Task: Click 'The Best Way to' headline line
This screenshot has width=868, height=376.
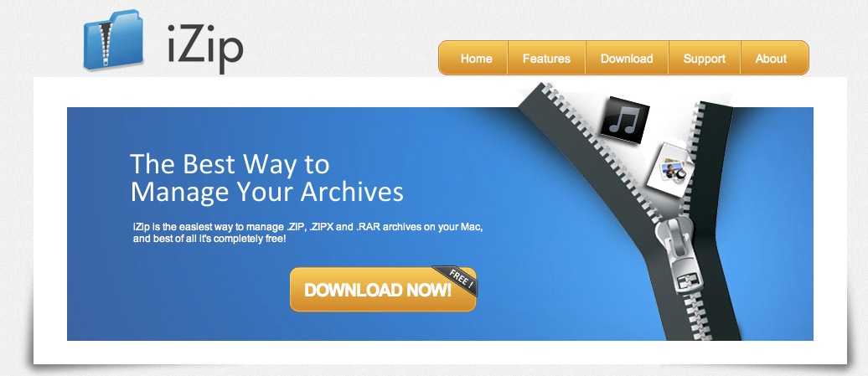Action: (x=230, y=163)
